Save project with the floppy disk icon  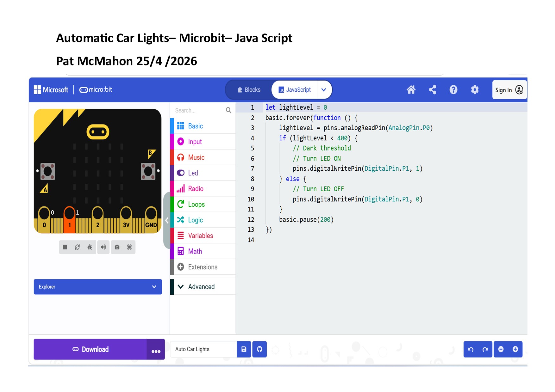click(x=244, y=349)
